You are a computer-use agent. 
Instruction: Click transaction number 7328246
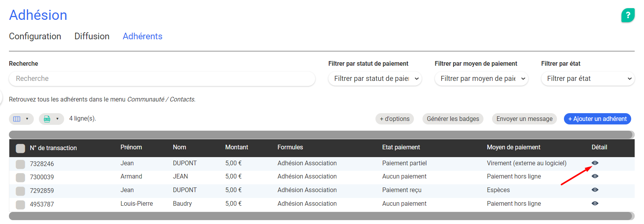tap(42, 164)
